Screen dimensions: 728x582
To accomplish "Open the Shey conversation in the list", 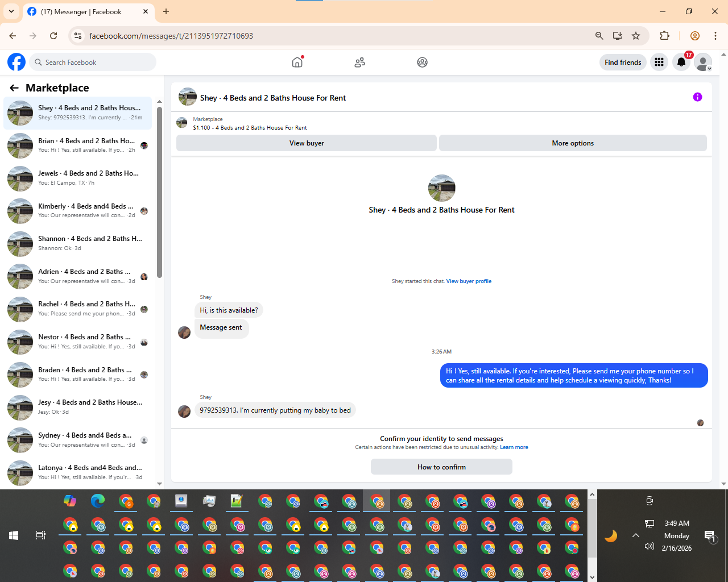I will 78,113.
